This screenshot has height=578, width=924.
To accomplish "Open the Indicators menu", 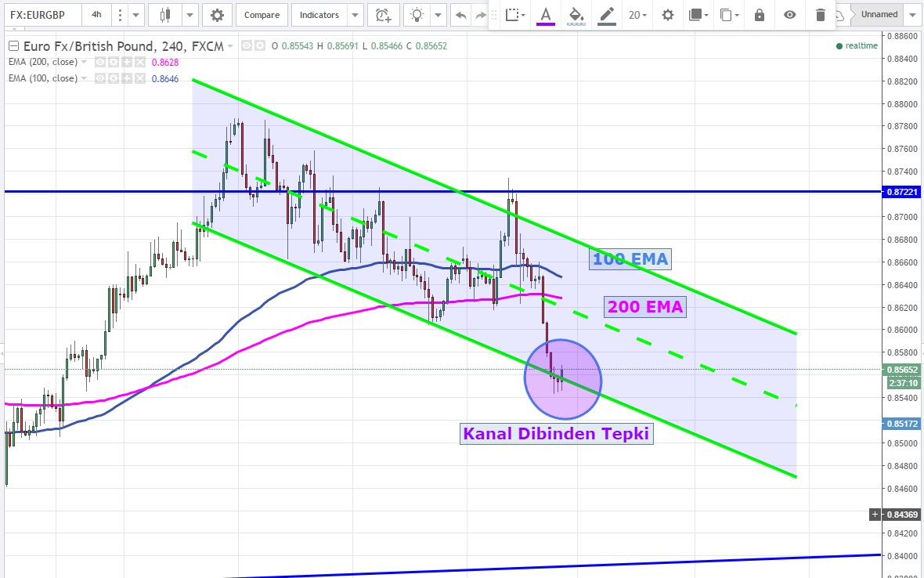I will click(x=319, y=15).
